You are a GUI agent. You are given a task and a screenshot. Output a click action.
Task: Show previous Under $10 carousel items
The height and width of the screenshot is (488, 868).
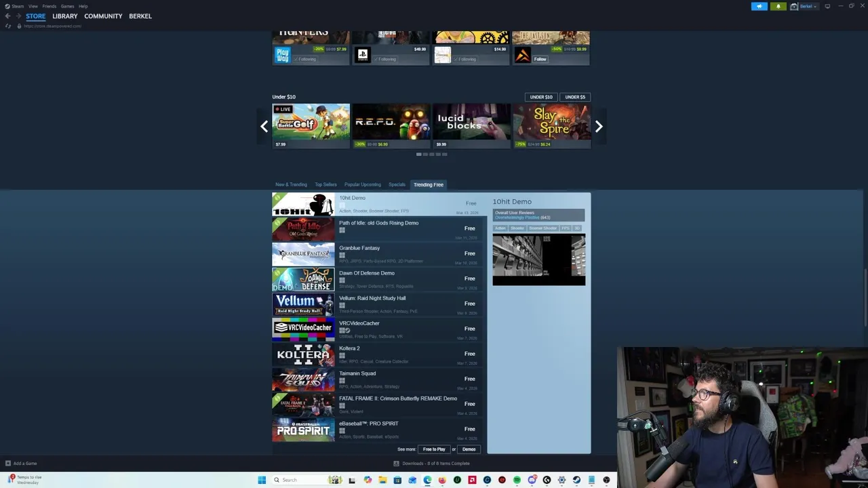point(264,126)
